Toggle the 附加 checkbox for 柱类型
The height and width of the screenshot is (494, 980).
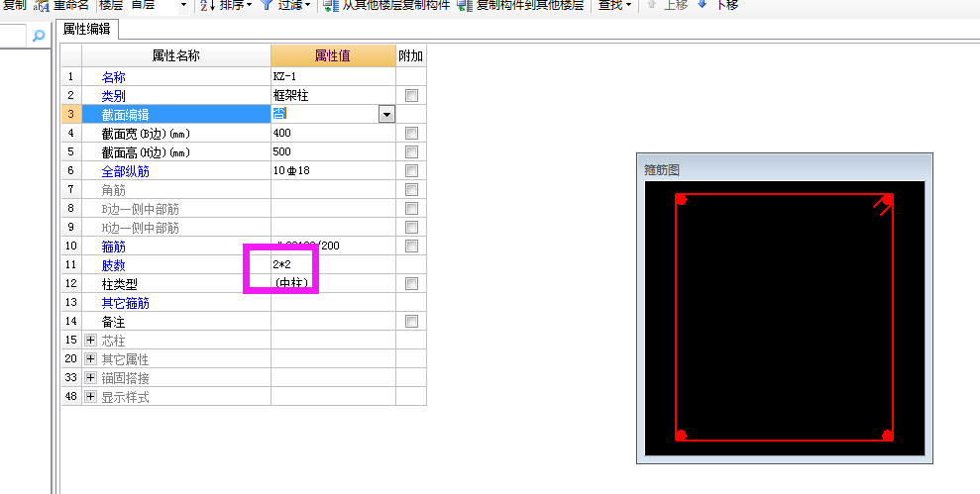coord(411,283)
